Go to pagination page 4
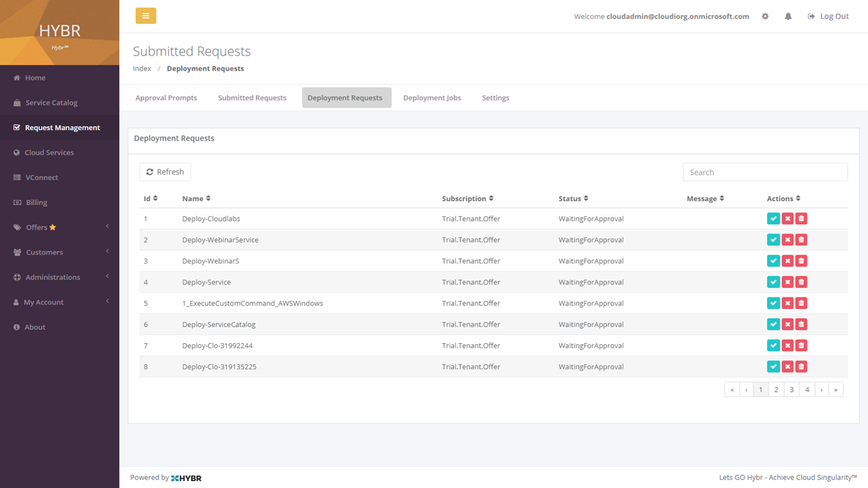Viewport: 868px width, 488px height. coord(807,390)
